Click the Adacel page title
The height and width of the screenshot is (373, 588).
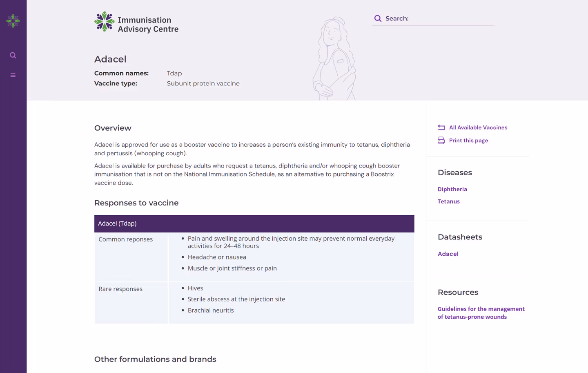(110, 59)
